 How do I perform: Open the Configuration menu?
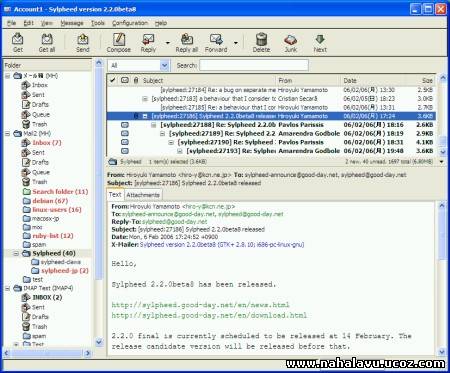tap(130, 23)
